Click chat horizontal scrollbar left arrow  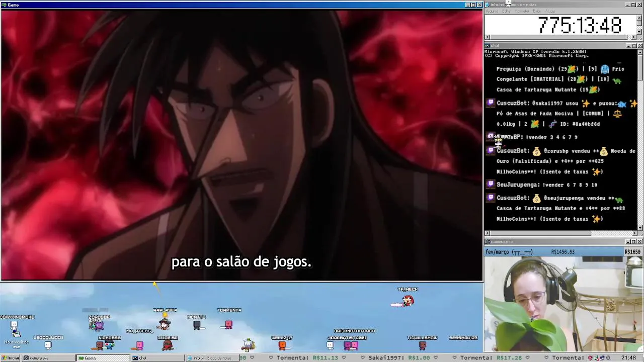[x=487, y=233]
